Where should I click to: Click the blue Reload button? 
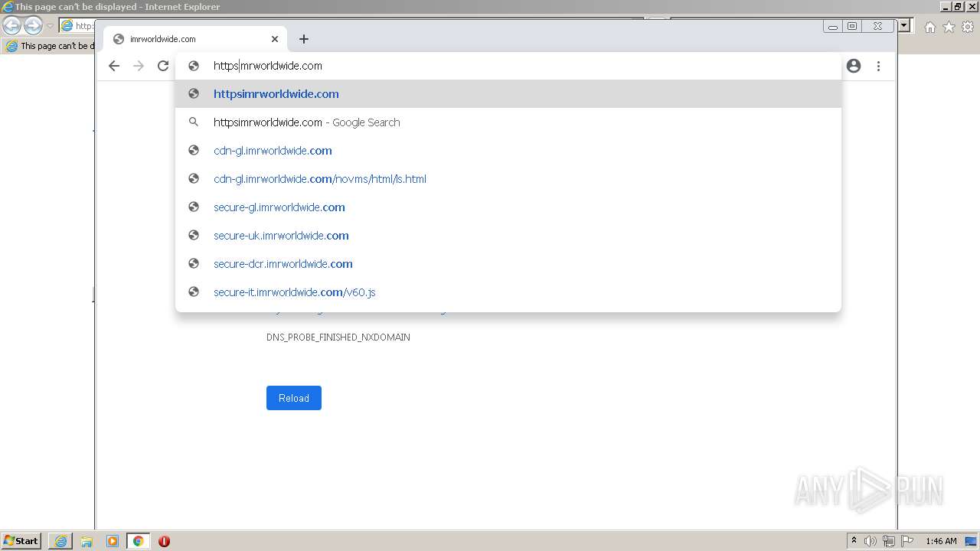tap(294, 398)
